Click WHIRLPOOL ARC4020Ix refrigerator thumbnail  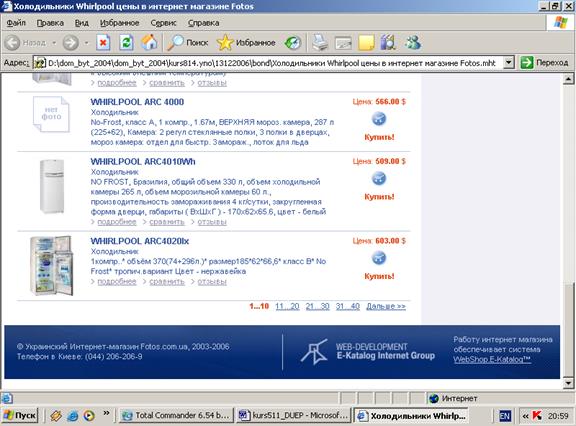51,266
